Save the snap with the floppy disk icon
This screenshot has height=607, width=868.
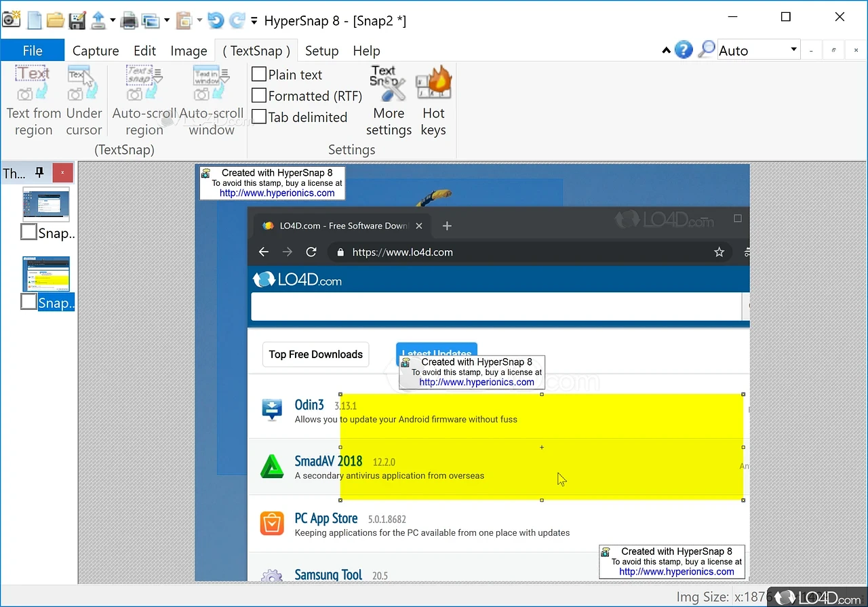[x=77, y=20]
